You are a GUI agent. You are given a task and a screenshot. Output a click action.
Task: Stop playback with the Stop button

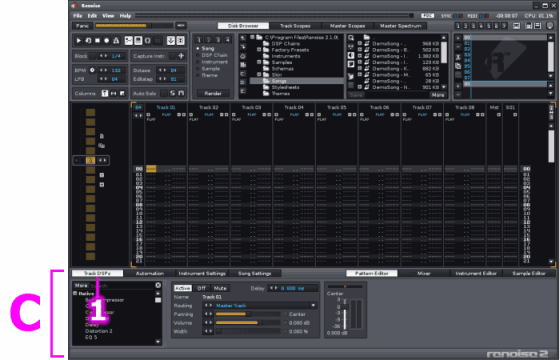pos(98,41)
